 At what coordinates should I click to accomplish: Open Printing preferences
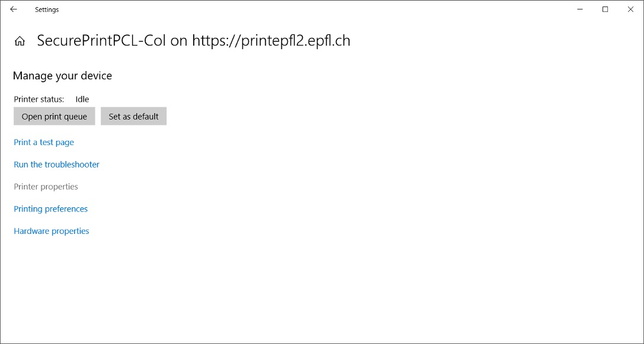(50, 209)
